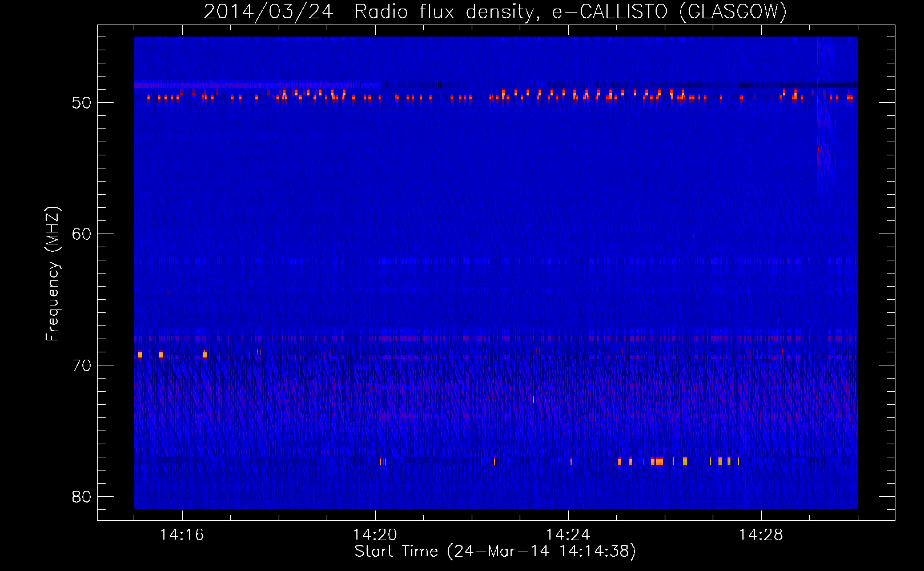Click the time tick label "14:28"

click(x=761, y=535)
